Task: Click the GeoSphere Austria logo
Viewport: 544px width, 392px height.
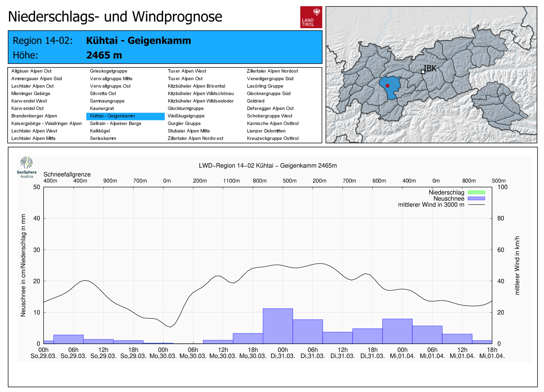Action: coord(27,167)
